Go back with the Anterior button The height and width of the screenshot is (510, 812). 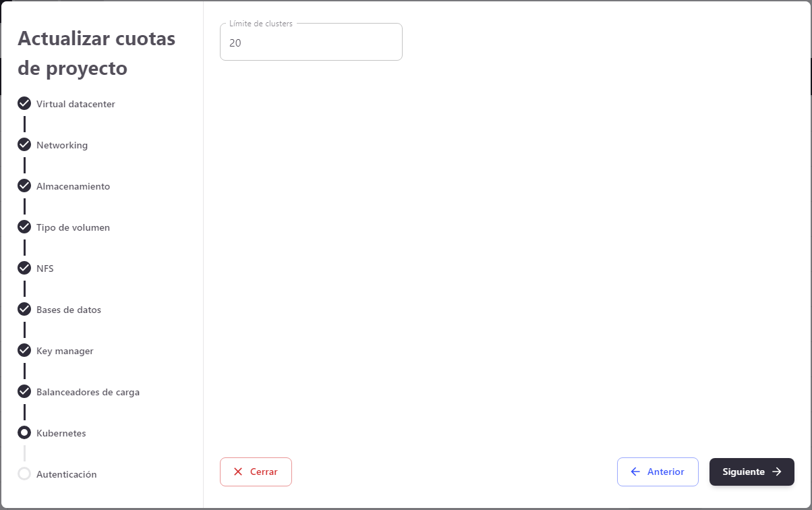(658, 472)
